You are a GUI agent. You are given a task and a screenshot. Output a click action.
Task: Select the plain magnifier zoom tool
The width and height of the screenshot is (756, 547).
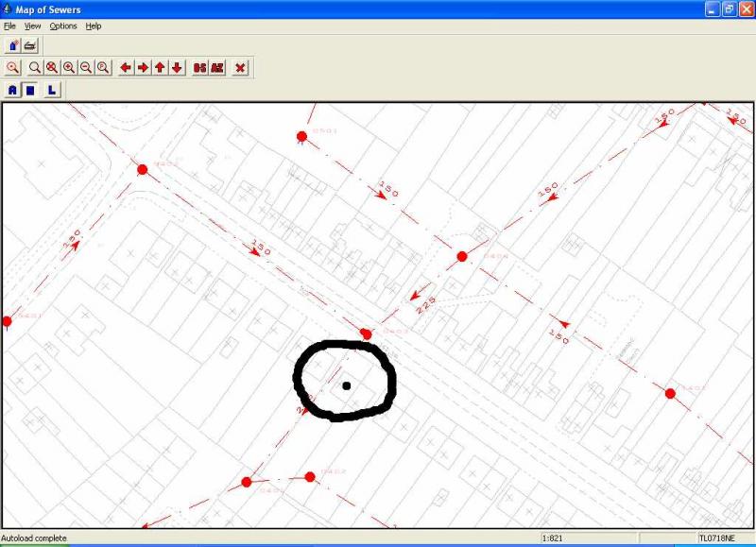click(x=34, y=67)
